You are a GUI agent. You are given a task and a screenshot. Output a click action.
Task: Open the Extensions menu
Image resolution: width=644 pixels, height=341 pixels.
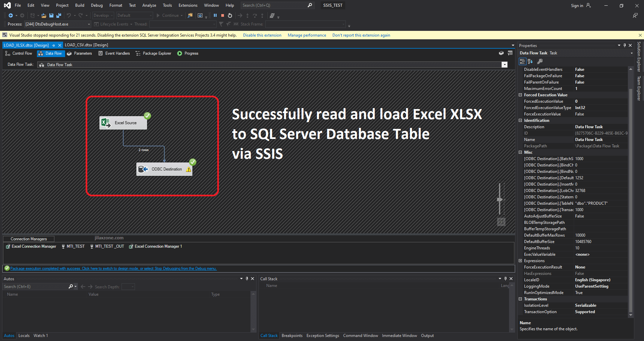(188, 5)
